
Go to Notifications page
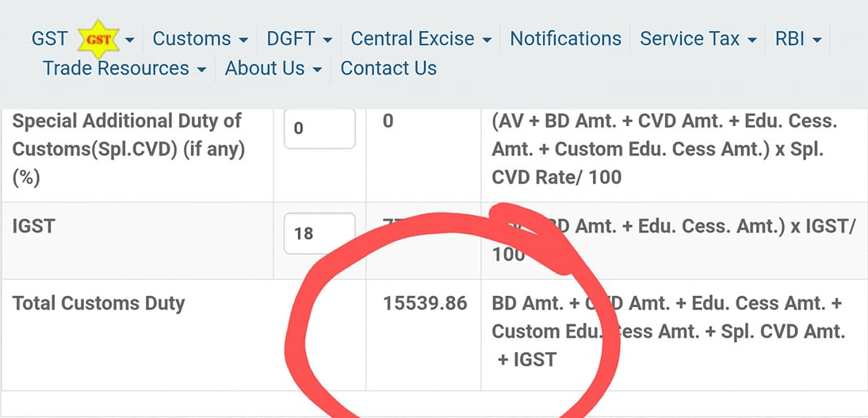[x=566, y=39]
